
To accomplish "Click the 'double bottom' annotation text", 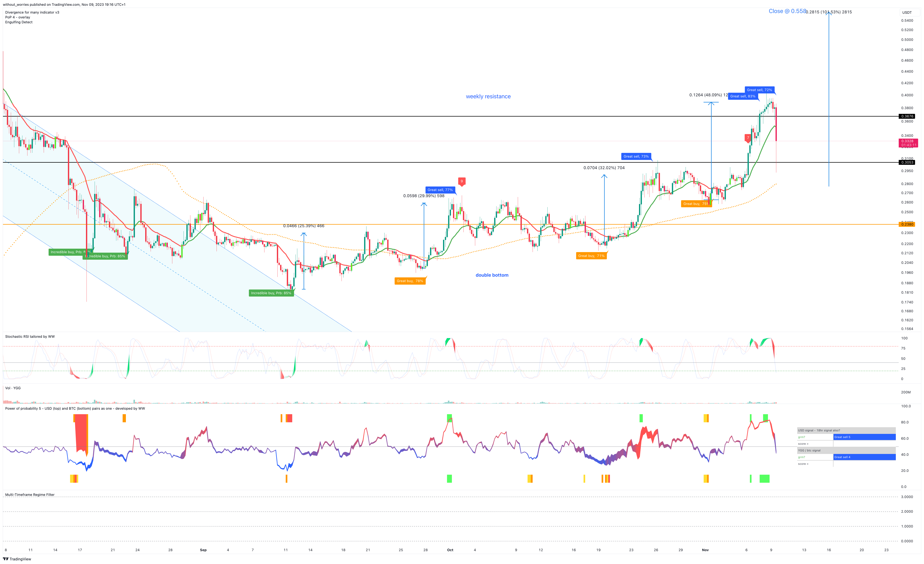I will (x=492, y=275).
